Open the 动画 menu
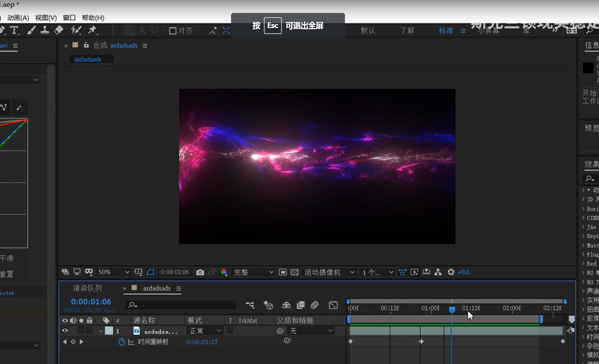The height and width of the screenshot is (364, 599). click(18, 18)
